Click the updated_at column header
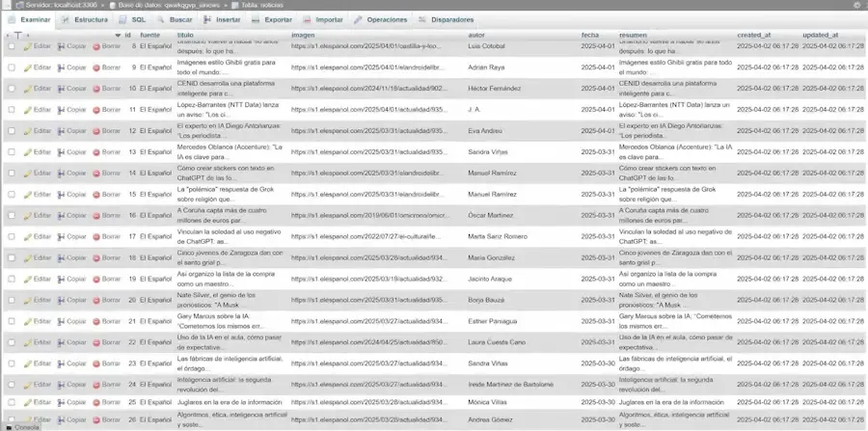The image size is (868, 431). point(821,35)
